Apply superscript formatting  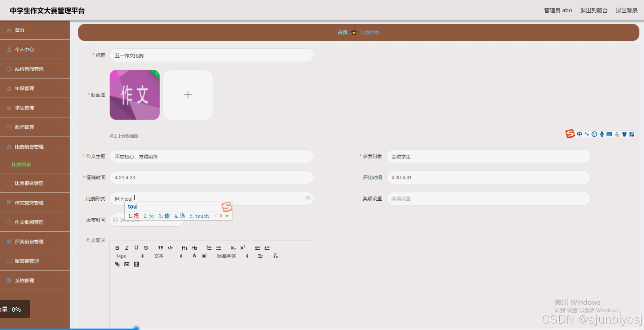tap(243, 248)
